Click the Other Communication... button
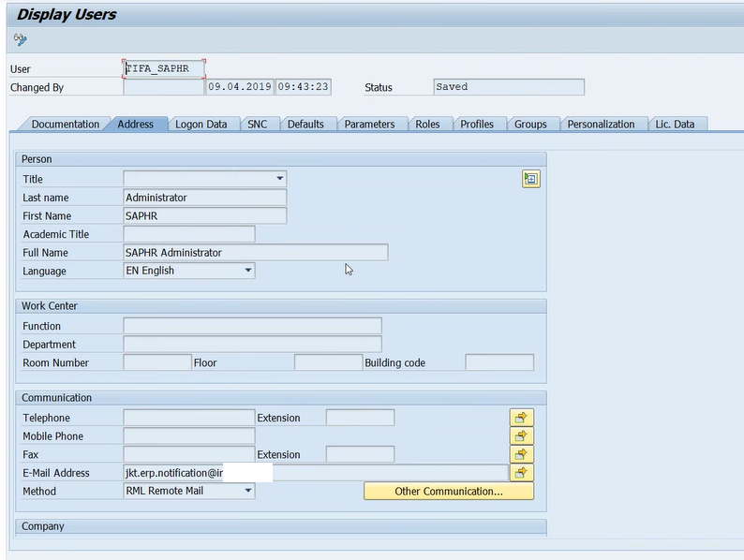 tap(449, 492)
